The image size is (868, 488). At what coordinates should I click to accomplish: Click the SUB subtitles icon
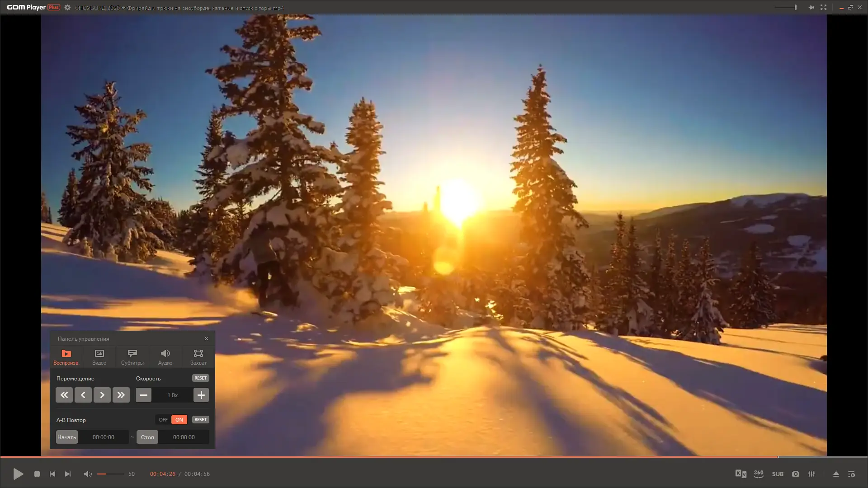[x=778, y=474]
